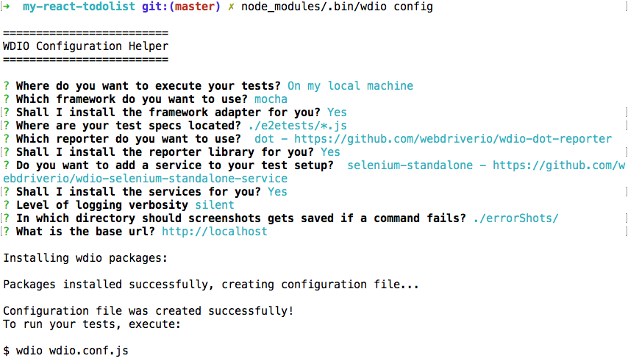Click "Yes" after the framework adapter question
This screenshot has width=628, height=364.
[x=337, y=113]
